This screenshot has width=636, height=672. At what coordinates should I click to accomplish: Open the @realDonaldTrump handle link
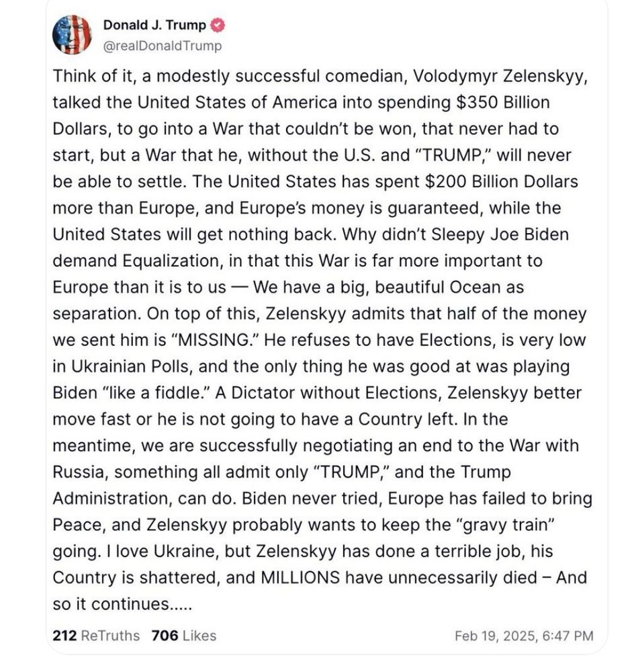tap(163, 46)
